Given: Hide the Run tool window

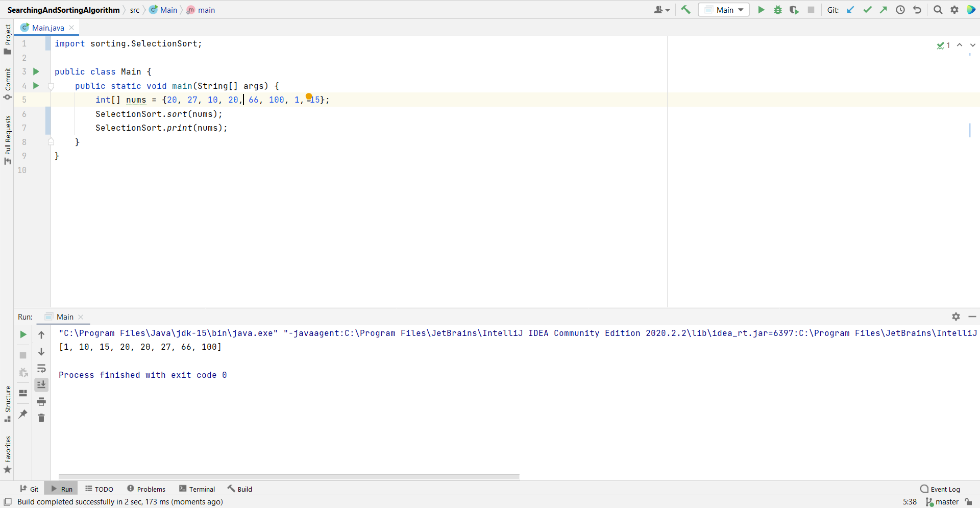Looking at the screenshot, I should 972,317.
